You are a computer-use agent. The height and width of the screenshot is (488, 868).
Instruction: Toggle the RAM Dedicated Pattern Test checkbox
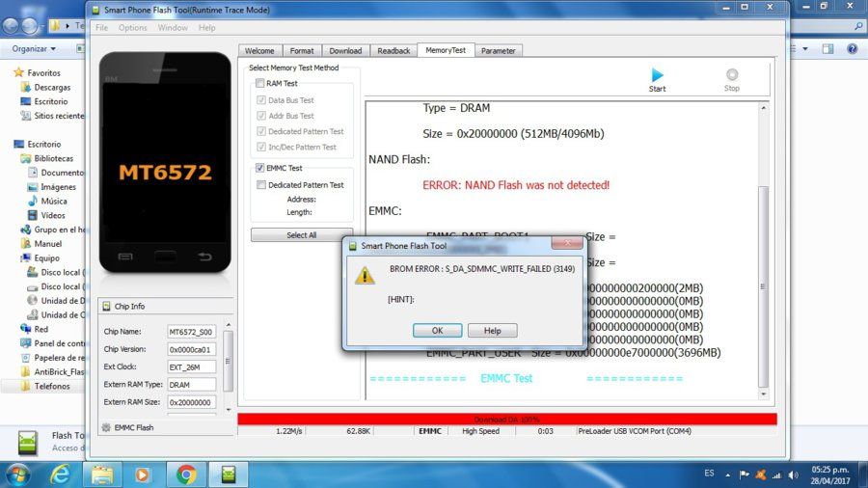(261, 131)
